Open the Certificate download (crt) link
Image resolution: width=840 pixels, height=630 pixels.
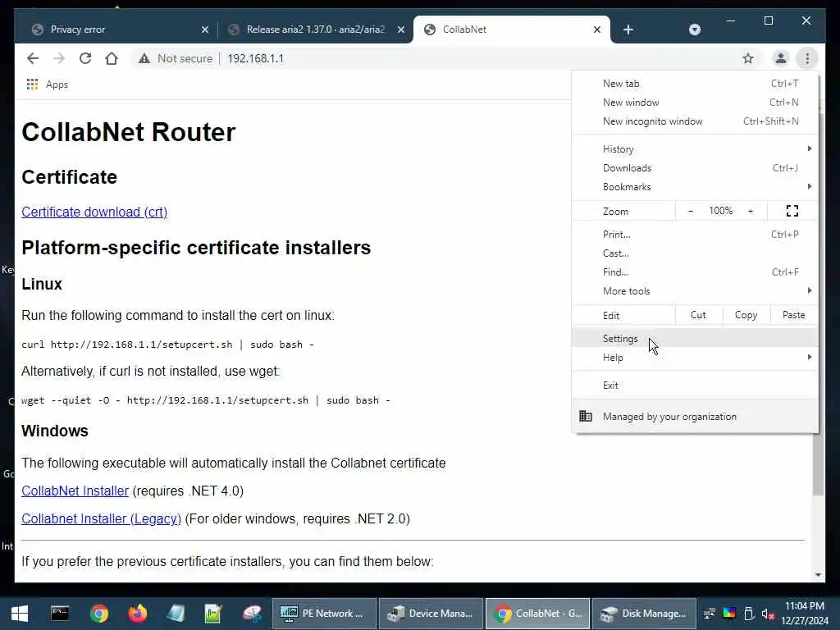(94, 212)
